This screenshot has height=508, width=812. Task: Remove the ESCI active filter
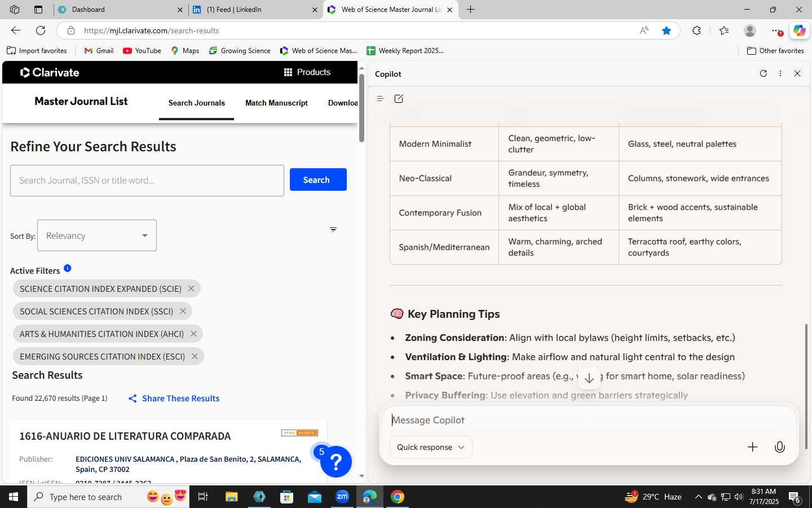pyautogui.click(x=195, y=356)
